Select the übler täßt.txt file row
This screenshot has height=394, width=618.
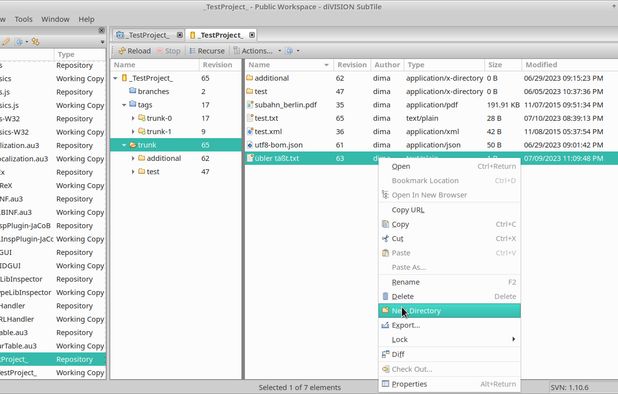(431, 158)
